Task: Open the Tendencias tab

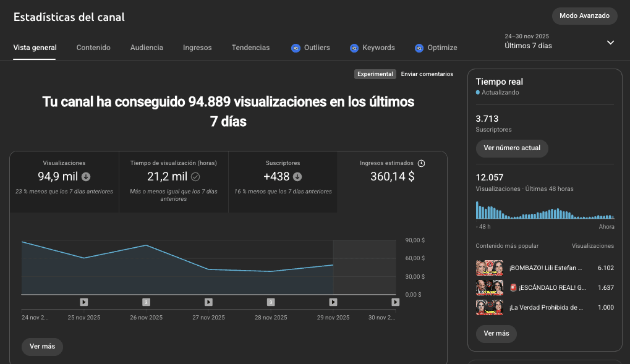Action: [x=251, y=48]
